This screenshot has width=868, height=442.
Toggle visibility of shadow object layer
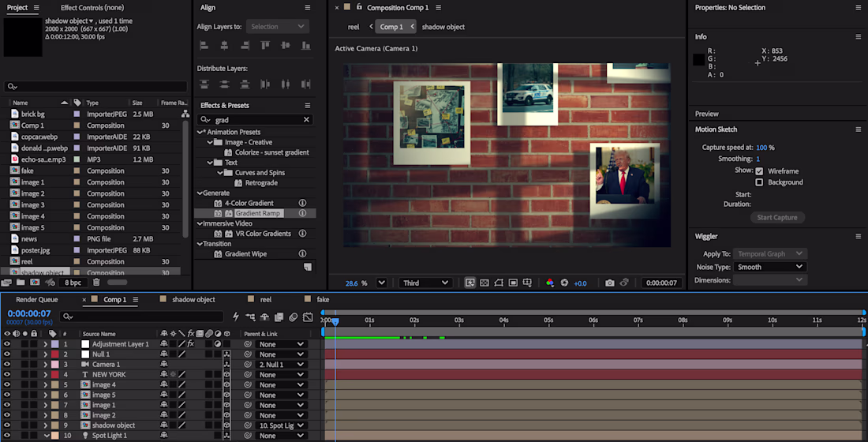click(x=6, y=425)
